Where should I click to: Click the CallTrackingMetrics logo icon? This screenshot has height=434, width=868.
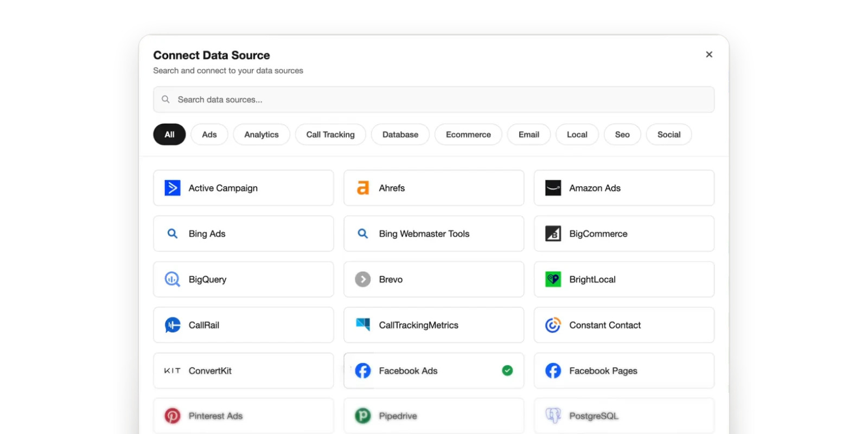pos(363,324)
